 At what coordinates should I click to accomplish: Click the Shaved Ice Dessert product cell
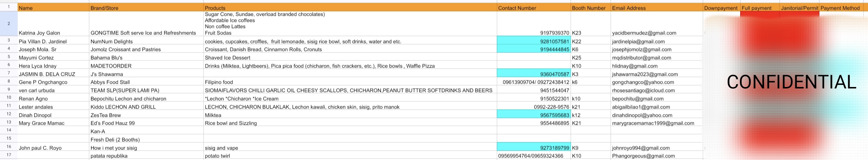(350, 58)
